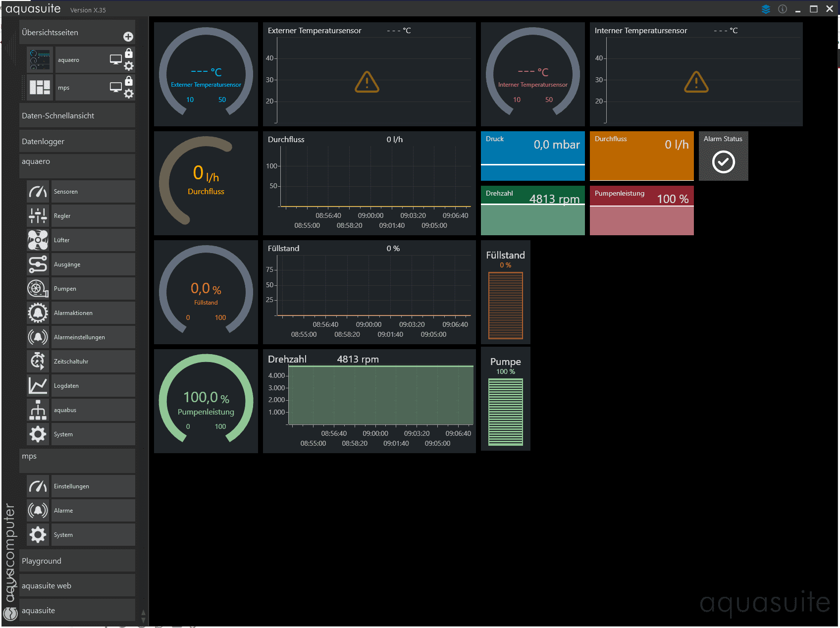Viewport: 840px width, 628px height.
Task: Click the Füllstand orange bar indicator
Action: click(x=506, y=306)
